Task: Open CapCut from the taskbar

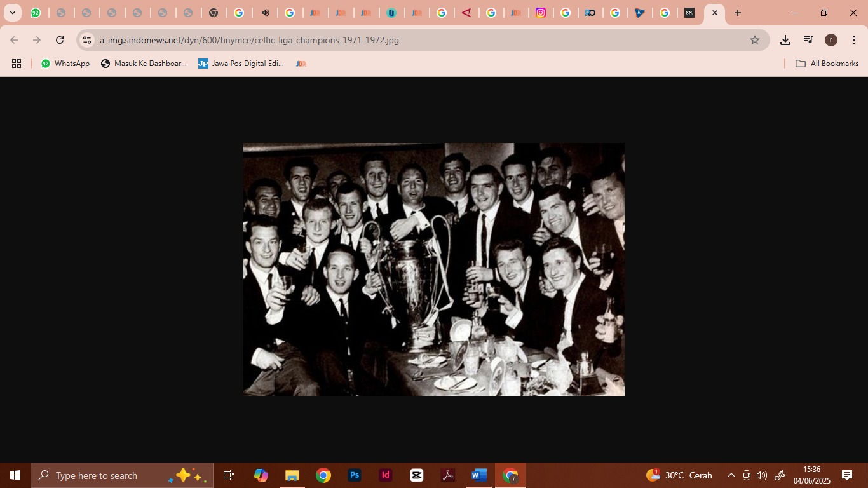Action: [x=417, y=475]
